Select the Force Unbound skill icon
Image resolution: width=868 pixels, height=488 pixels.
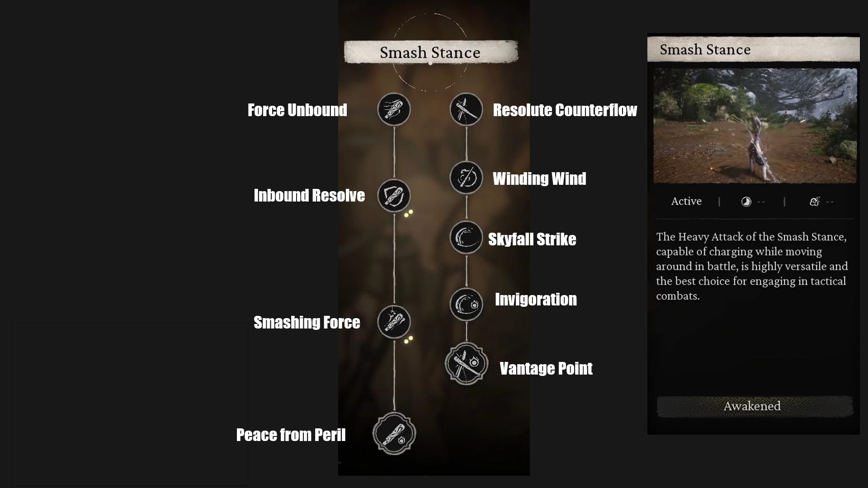[x=393, y=108]
